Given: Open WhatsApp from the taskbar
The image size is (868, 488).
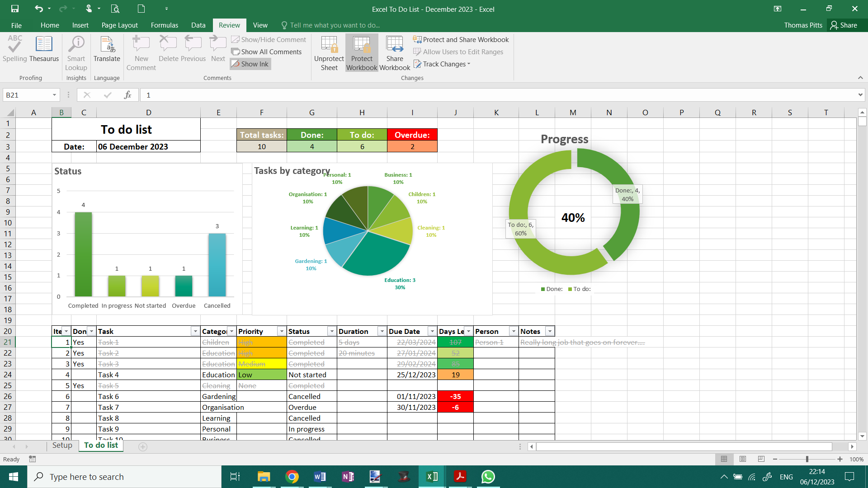Looking at the screenshot, I should tap(488, 476).
